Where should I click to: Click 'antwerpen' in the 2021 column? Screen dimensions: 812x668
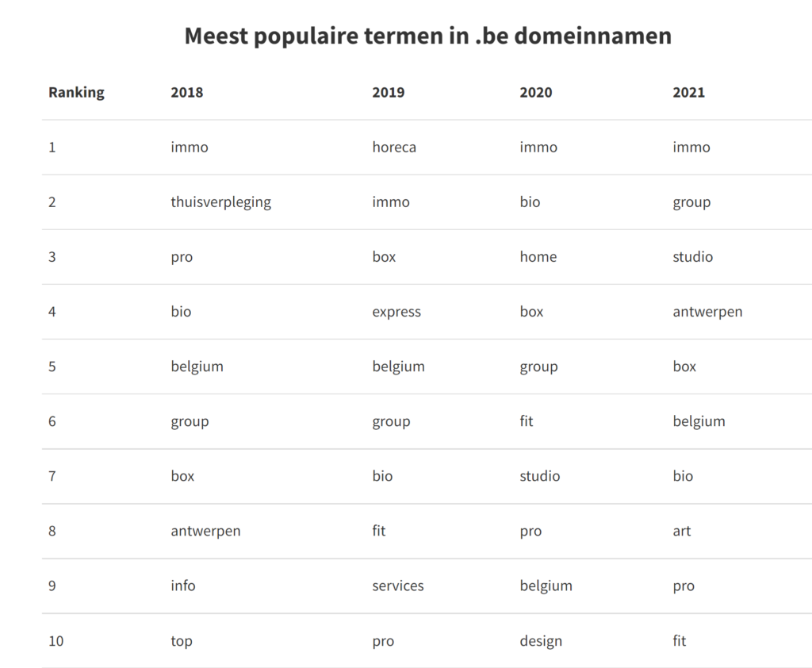pyautogui.click(x=707, y=312)
